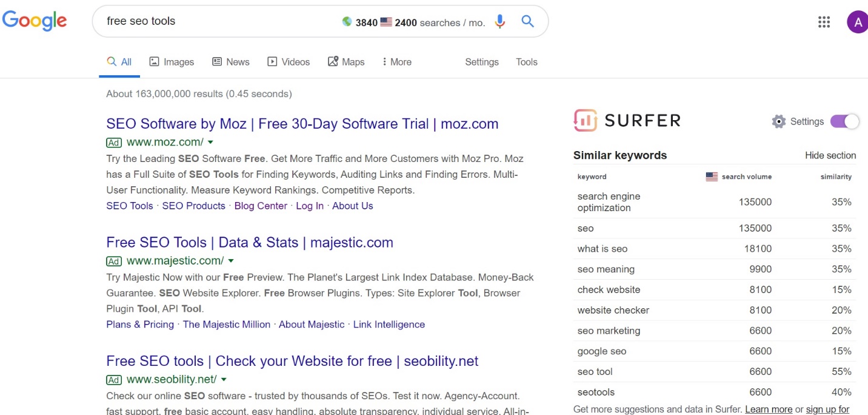Click the 'SEO Products' sitelink
This screenshot has width=868, height=415.
pyautogui.click(x=193, y=206)
